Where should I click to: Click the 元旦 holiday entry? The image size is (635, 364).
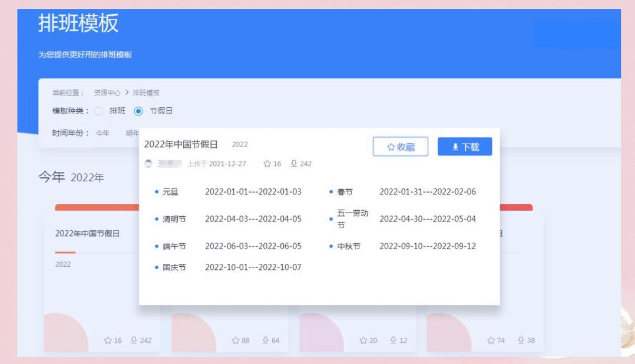click(x=170, y=192)
